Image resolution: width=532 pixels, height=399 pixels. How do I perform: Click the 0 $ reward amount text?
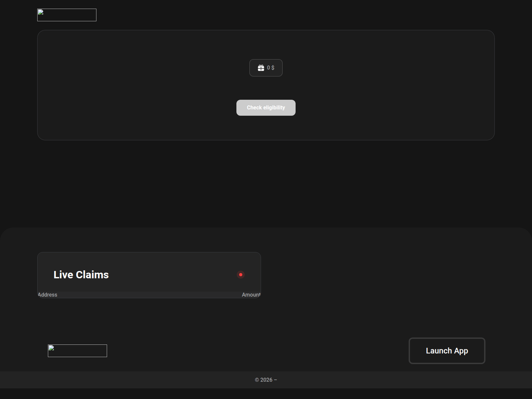[x=271, y=68]
